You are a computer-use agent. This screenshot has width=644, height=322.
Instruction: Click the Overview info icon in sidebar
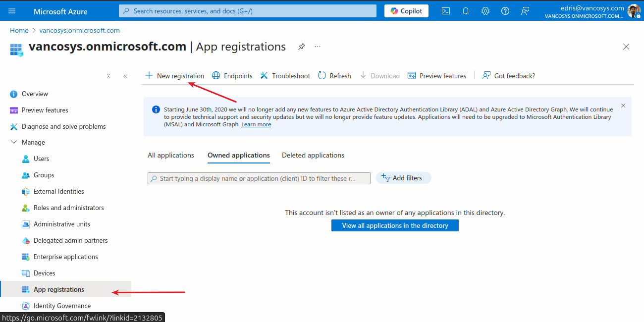pyautogui.click(x=14, y=94)
